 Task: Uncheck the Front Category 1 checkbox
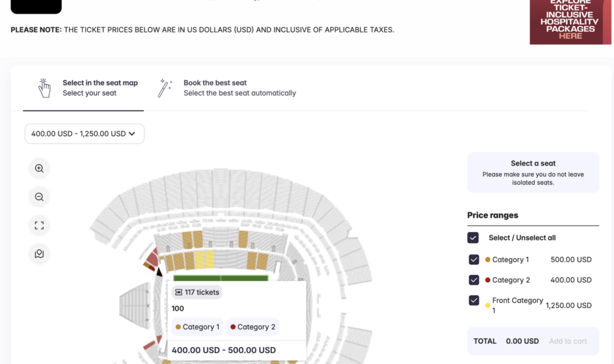coord(474,301)
